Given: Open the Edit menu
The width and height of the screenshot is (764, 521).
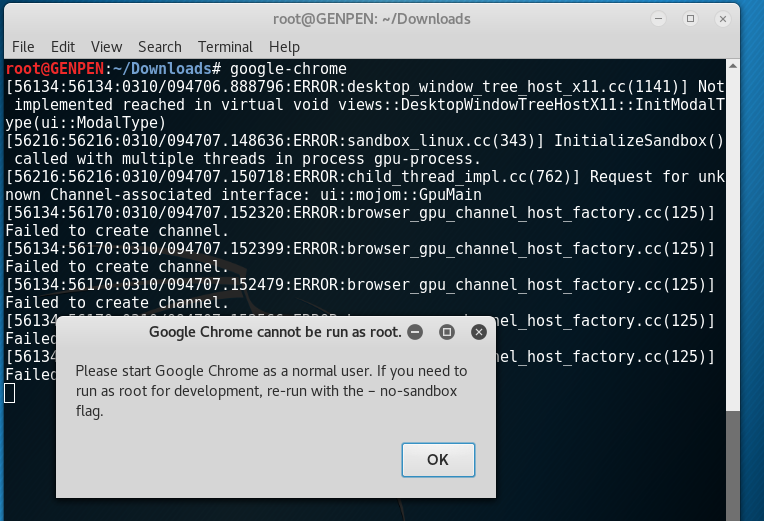Looking at the screenshot, I should tap(63, 47).
